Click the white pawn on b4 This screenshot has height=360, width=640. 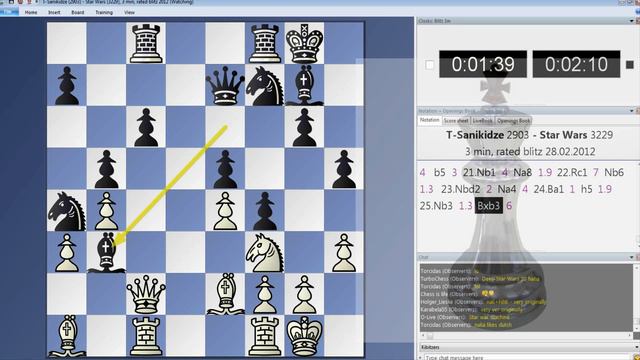106,212
